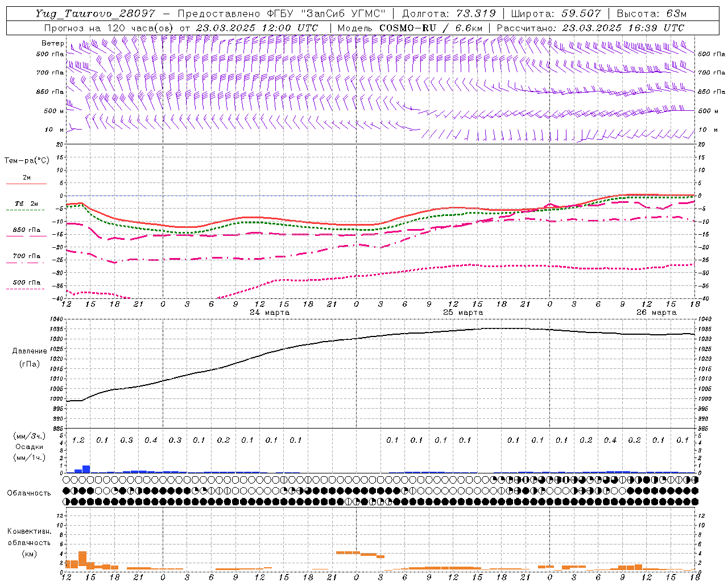Click the 2м temperature legend entry
The width and height of the screenshot is (728, 582).
click(27, 178)
